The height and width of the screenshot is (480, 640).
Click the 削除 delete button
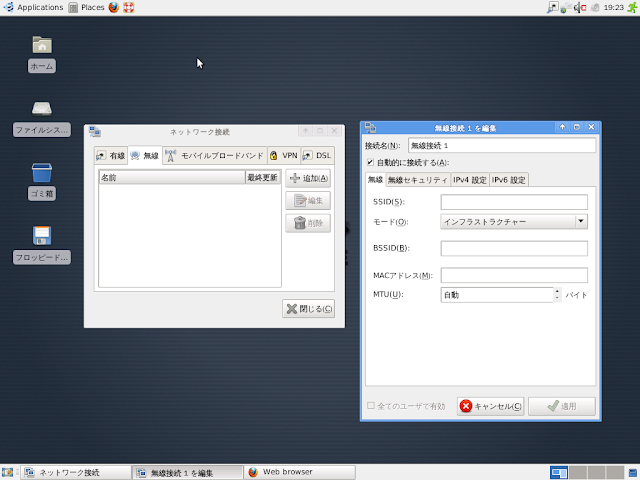(x=308, y=223)
